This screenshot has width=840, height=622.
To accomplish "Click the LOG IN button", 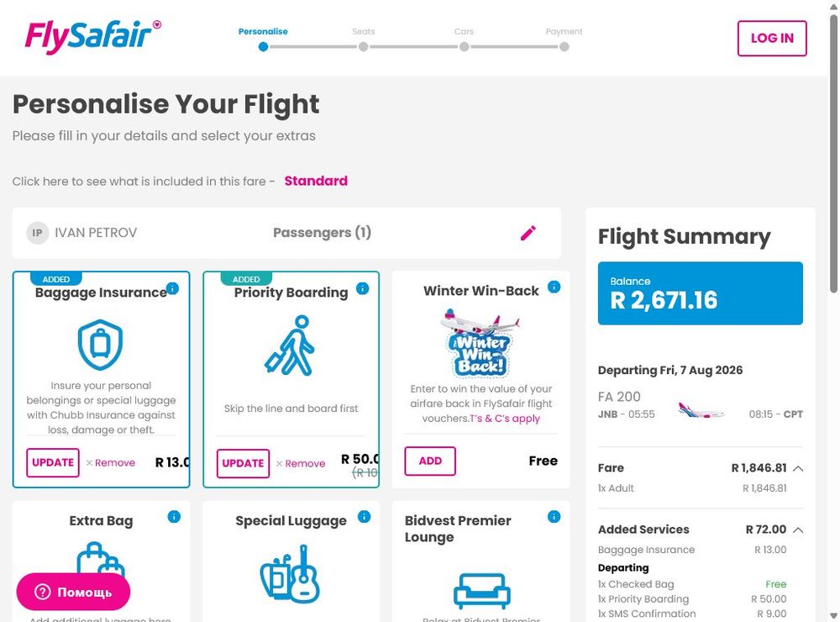I will click(772, 38).
